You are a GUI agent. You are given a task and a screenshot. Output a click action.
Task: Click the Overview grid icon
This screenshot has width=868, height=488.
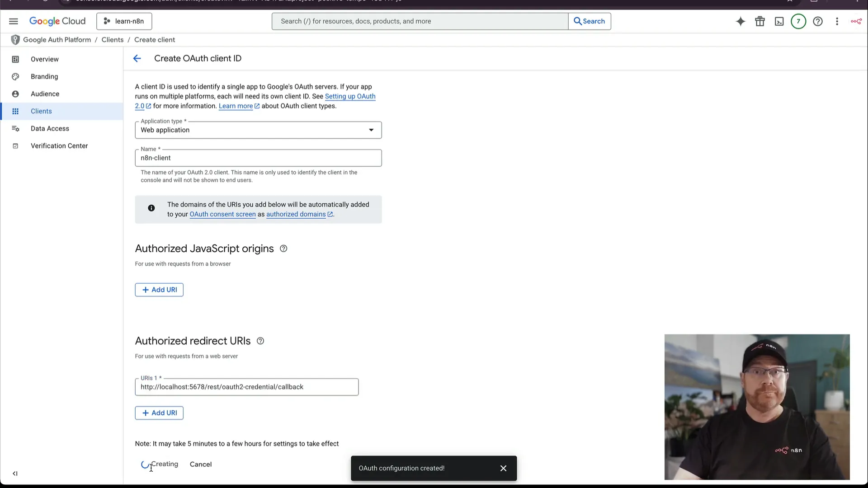(15, 59)
